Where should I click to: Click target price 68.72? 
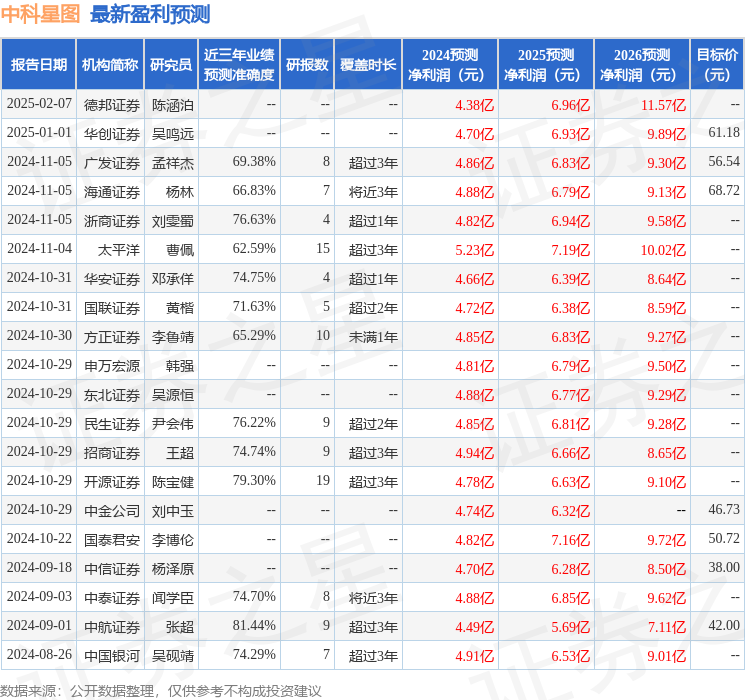[x=724, y=191]
